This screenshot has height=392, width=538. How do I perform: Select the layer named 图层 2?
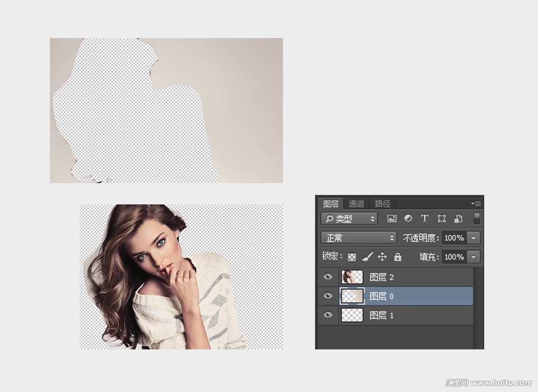[x=396, y=277]
